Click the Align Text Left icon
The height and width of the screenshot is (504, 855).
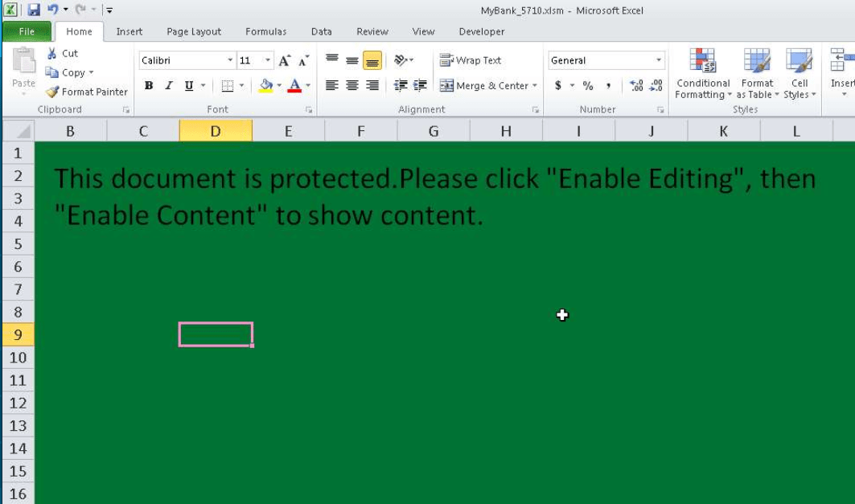pyautogui.click(x=331, y=86)
